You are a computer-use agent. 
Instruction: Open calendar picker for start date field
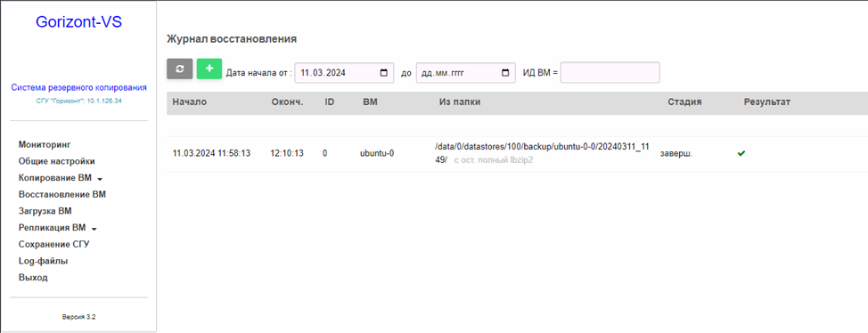pos(384,72)
